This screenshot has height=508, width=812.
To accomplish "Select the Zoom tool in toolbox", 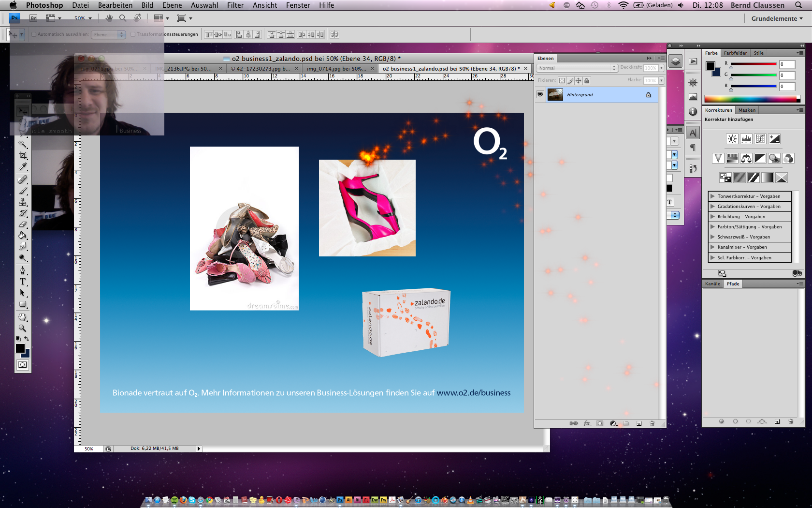I will coord(23,328).
